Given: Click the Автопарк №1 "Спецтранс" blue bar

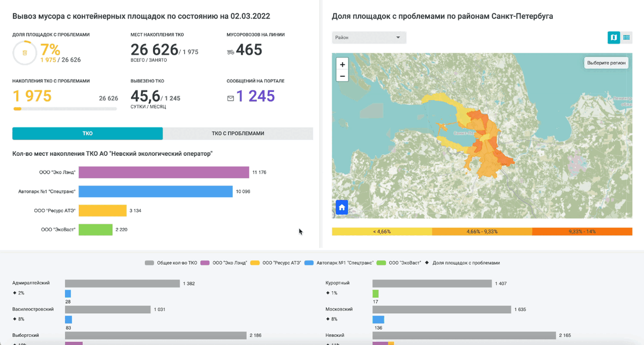Looking at the screenshot, I should [x=156, y=191].
